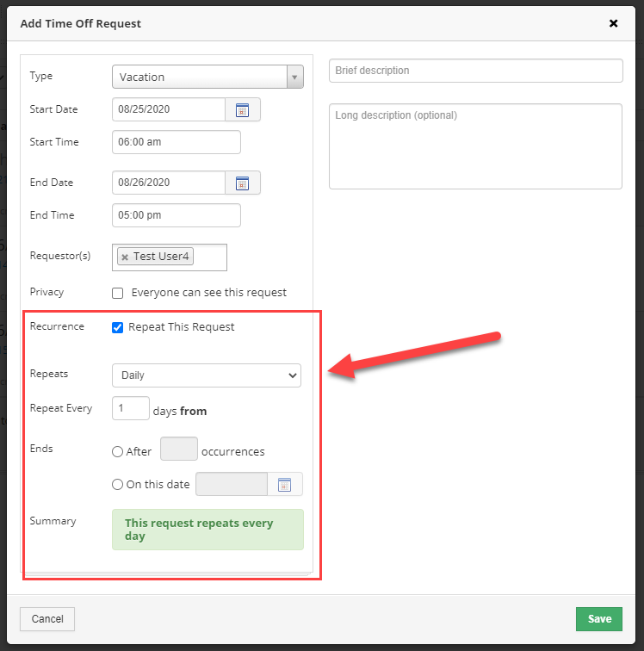Remove Test User4 from requestors

(x=125, y=257)
